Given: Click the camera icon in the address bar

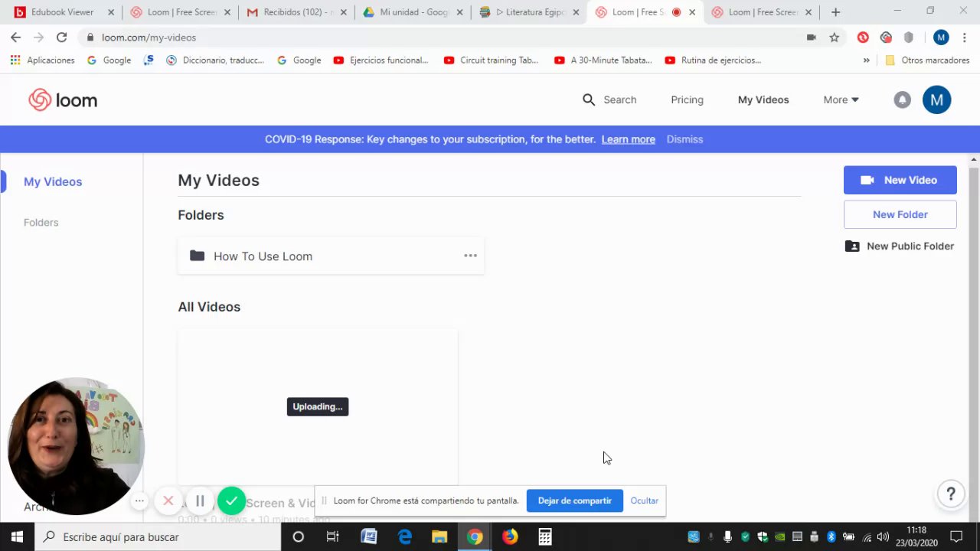Looking at the screenshot, I should coord(812,37).
